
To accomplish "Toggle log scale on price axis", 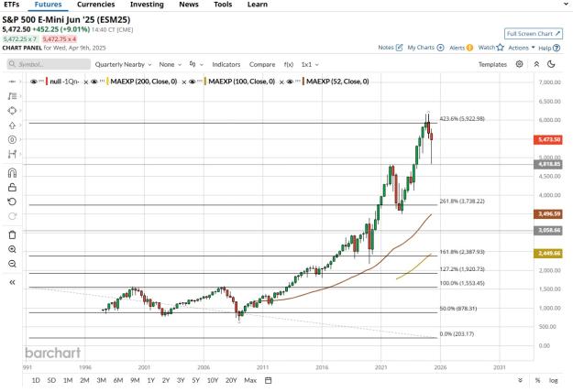I will 553,380.
